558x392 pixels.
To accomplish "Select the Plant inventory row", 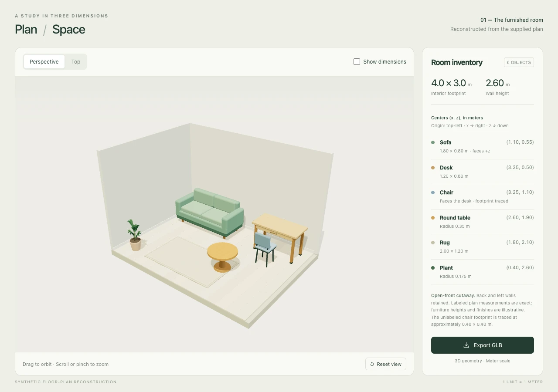I will [483, 272].
